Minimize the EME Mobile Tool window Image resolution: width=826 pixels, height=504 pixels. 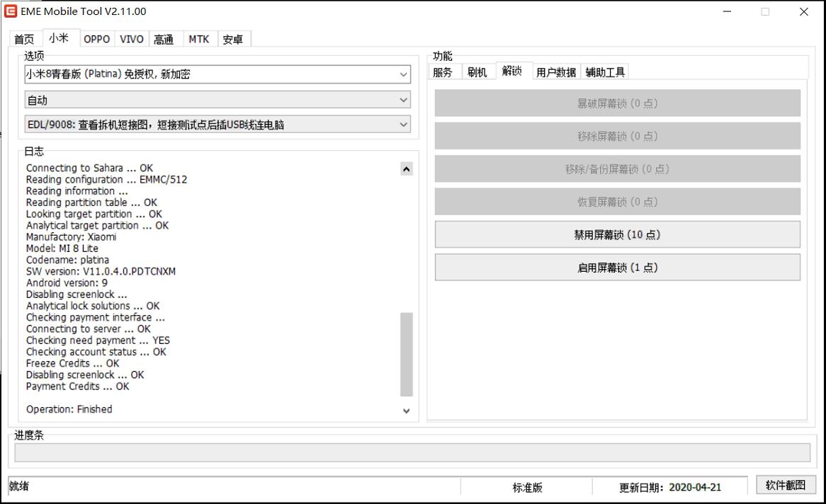coord(727,11)
